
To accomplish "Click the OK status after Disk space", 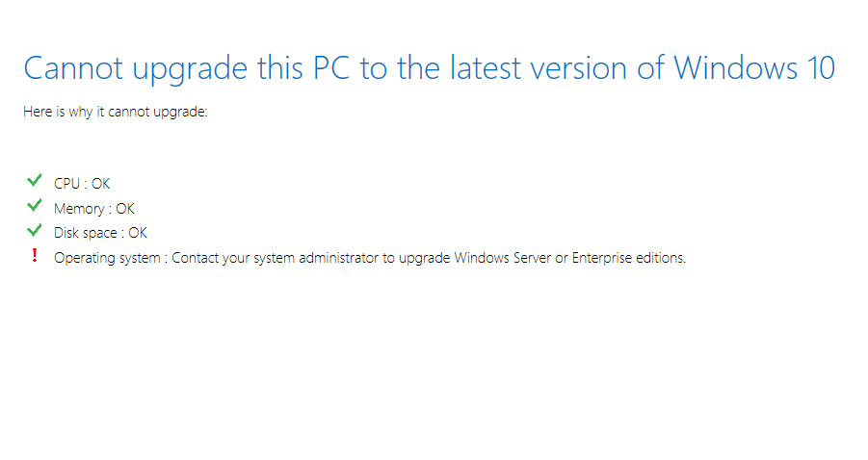I will (x=138, y=233).
